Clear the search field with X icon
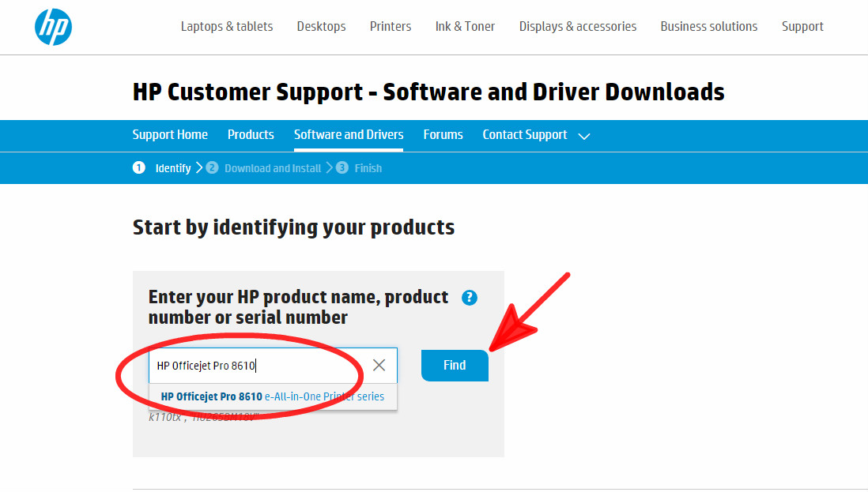 coord(379,365)
